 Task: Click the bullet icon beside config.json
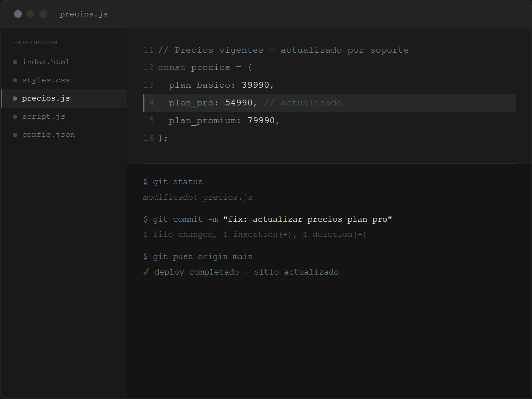coord(15,135)
